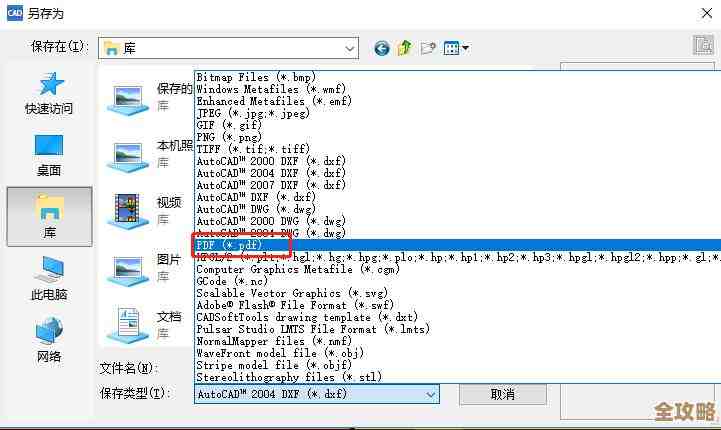The image size is (721, 430).
Task: Choose AutoCAD 2000 DXF format
Action: (x=271, y=161)
